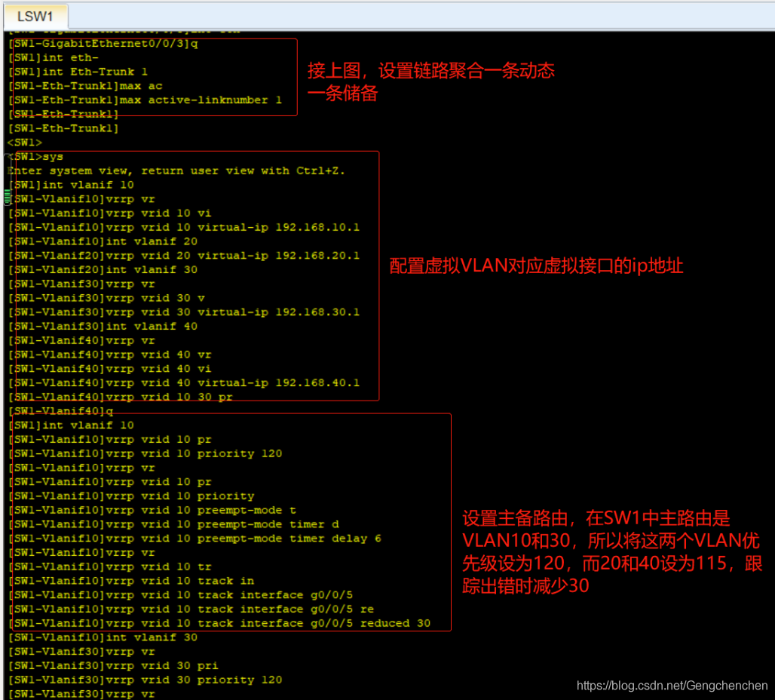Click the lone '<SW1>' prompt line
The height and width of the screenshot is (700, 775).
[x=25, y=143]
